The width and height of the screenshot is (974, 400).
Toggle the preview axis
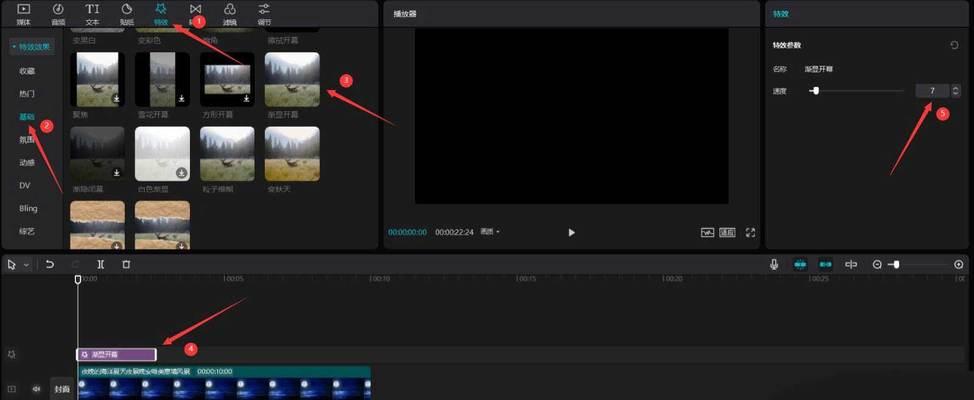tap(851, 265)
